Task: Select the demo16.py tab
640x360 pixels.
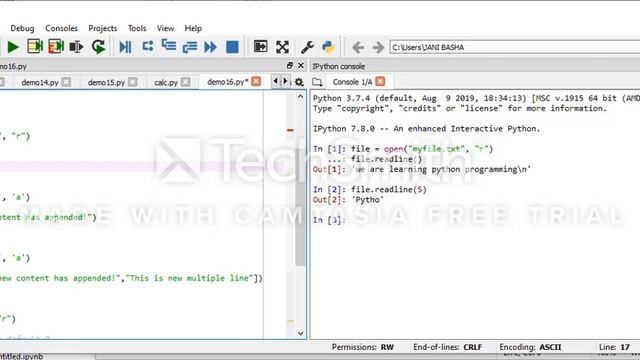Action: 228,82
